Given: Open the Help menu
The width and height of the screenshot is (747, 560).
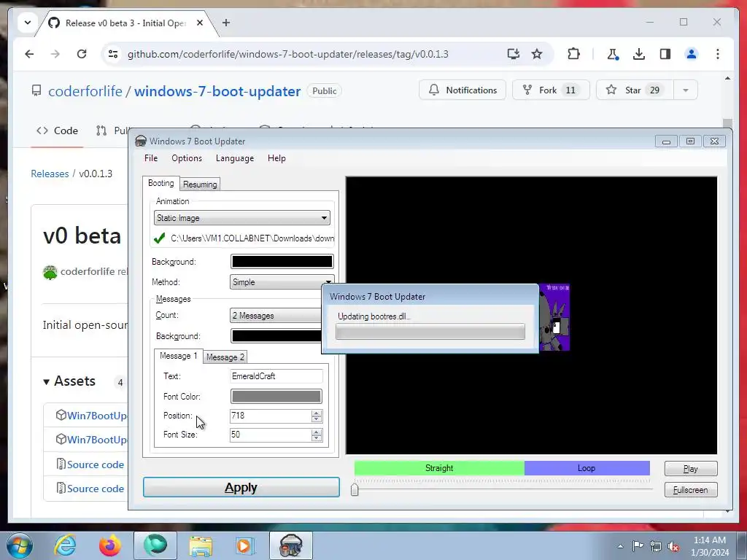Looking at the screenshot, I should click(276, 158).
